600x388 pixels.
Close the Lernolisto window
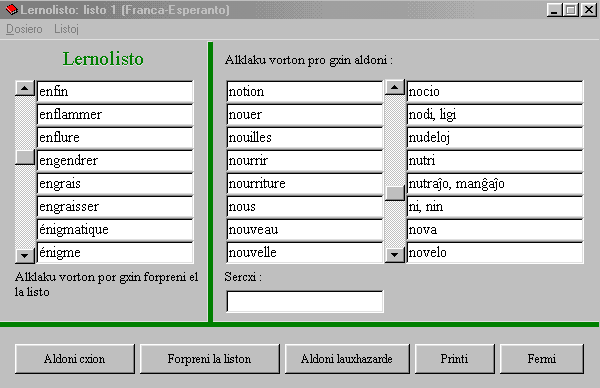pyautogui.click(x=589, y=10)
